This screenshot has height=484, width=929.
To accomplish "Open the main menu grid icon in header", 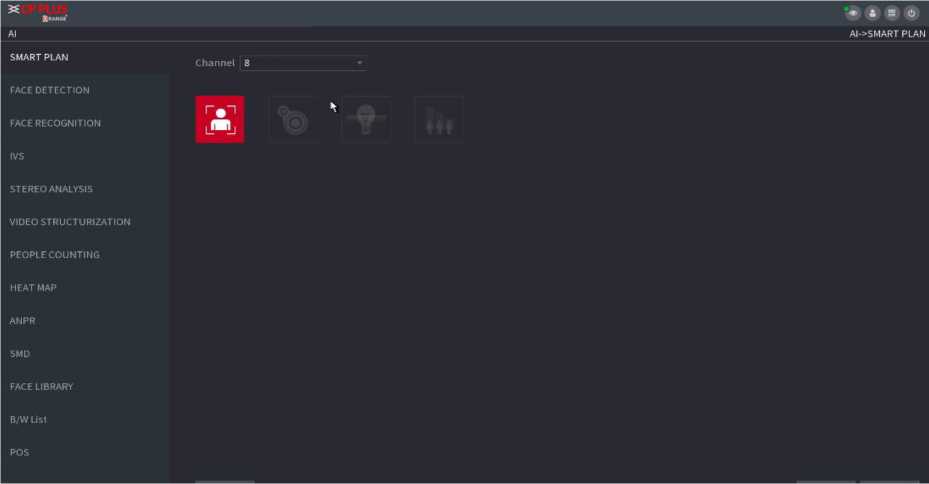I will (892, 13).
